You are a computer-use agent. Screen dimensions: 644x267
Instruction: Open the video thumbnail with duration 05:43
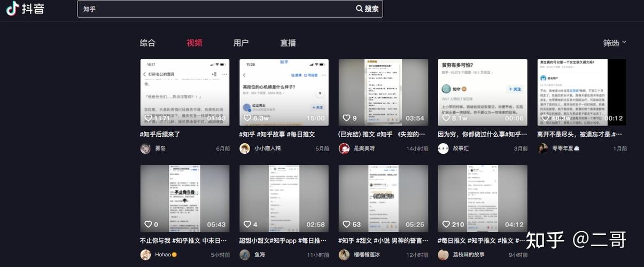[x=185, y=199]
